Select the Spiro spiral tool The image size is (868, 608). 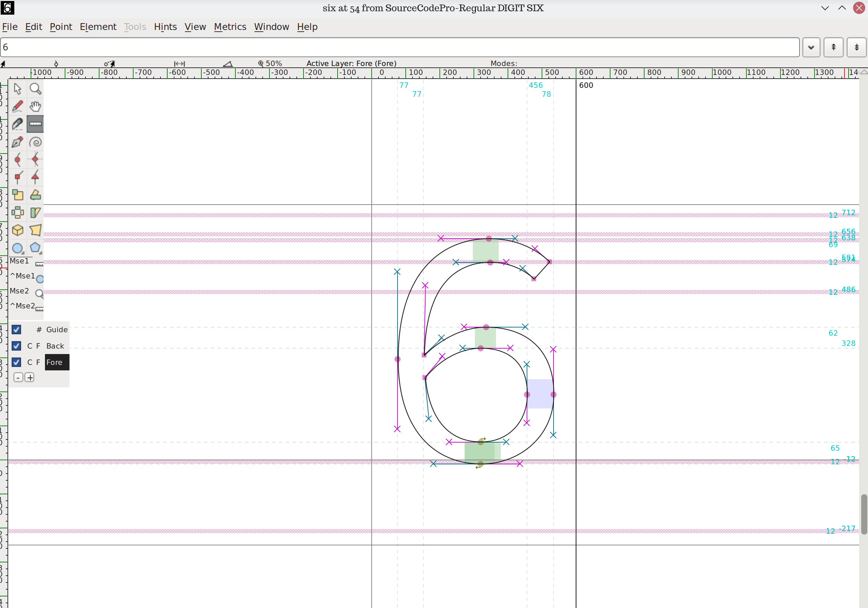click(x=35, y=142)
